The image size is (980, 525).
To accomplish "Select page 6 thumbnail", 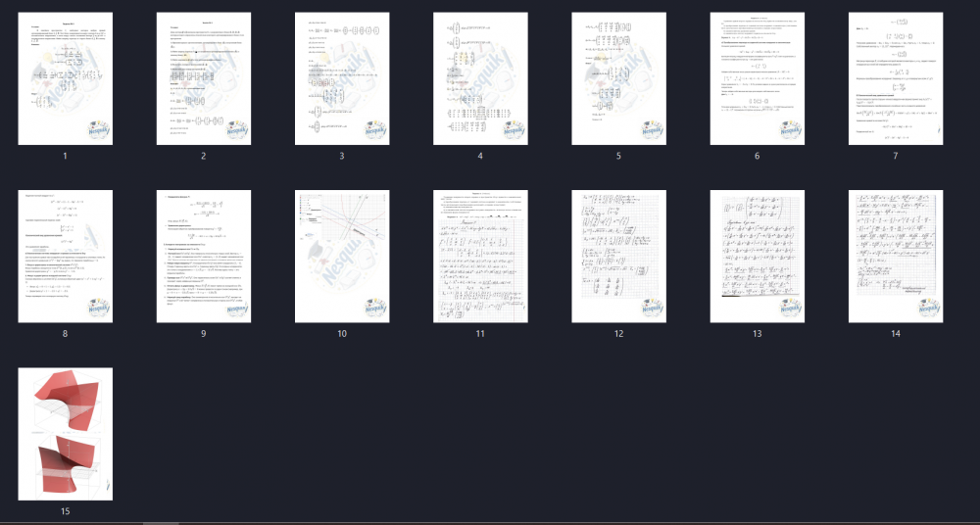I will tap(758, 78).
